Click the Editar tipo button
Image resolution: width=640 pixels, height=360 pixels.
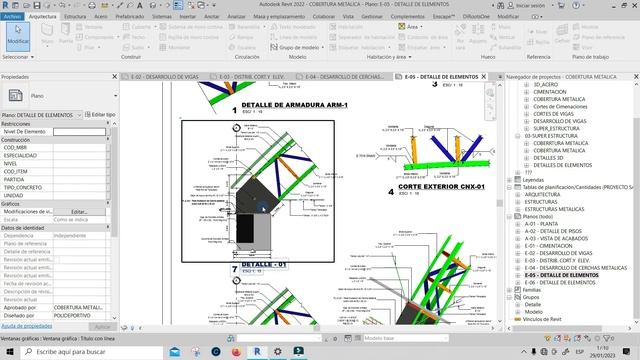(100, 115)
